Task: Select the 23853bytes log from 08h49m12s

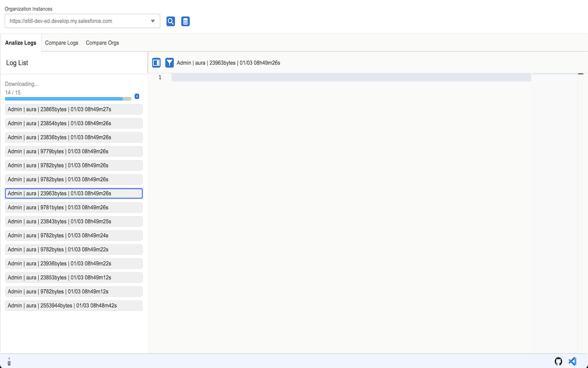Action: click(x=74, y=278)
